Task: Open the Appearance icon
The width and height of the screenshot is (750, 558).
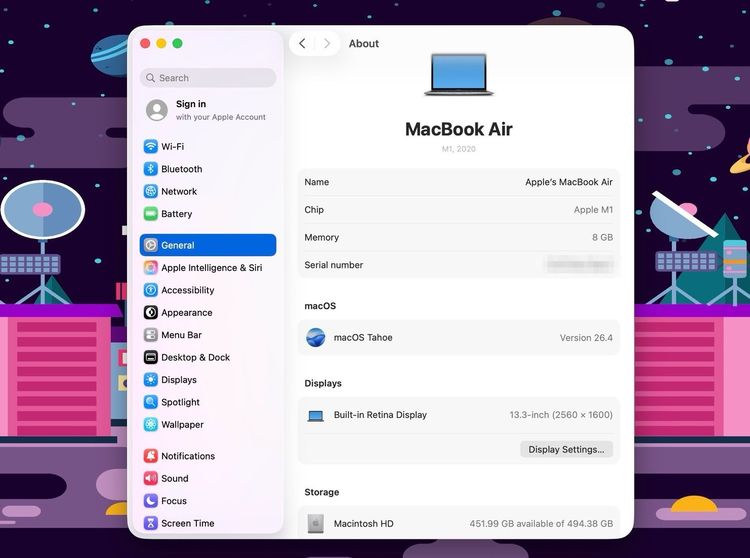Action: point(151,313)
